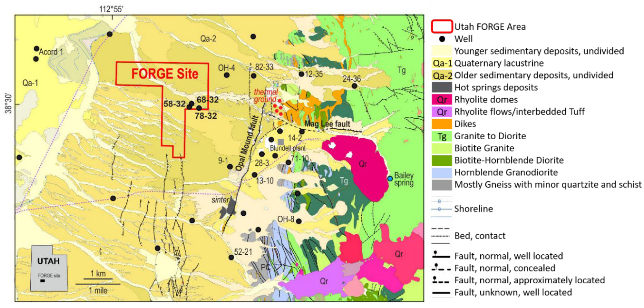Click the 12-35 well dot
Image resolution: width=644 pixels, height=308 pixels.
[301, 74]
